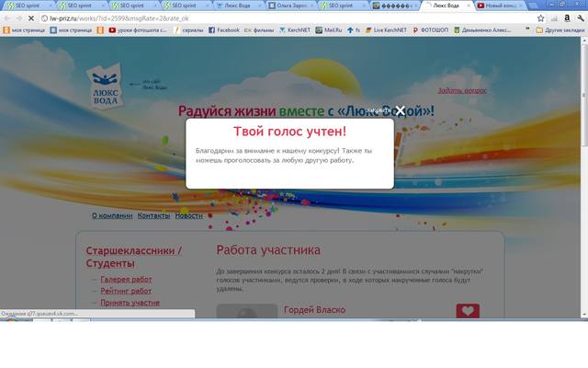Open the Live KerchNET bookmark

pyautogui.click(x=386, y=30)
